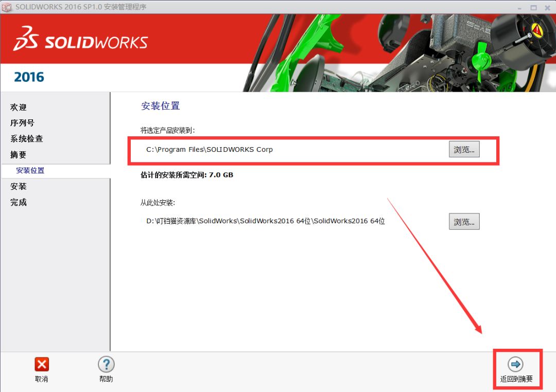
Task: Click the return-to-summary arrow icon (返回到摘要)
Action: point(515,364)
